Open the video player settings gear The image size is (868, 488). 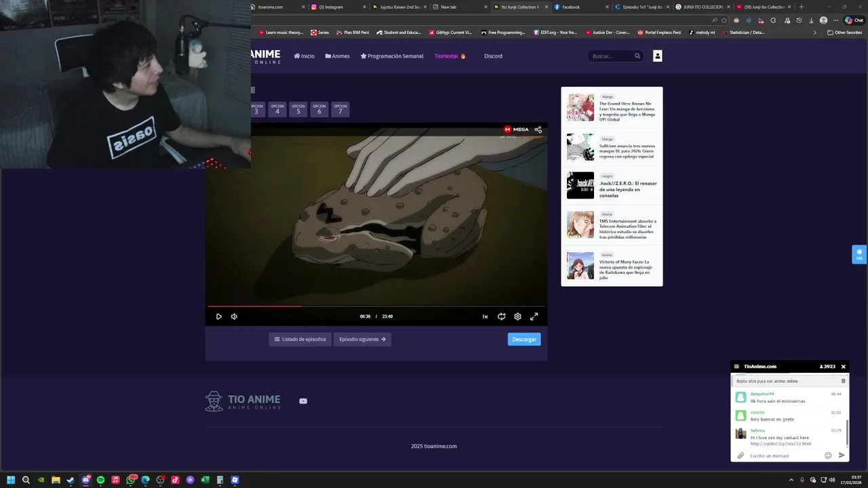point(517,317)
